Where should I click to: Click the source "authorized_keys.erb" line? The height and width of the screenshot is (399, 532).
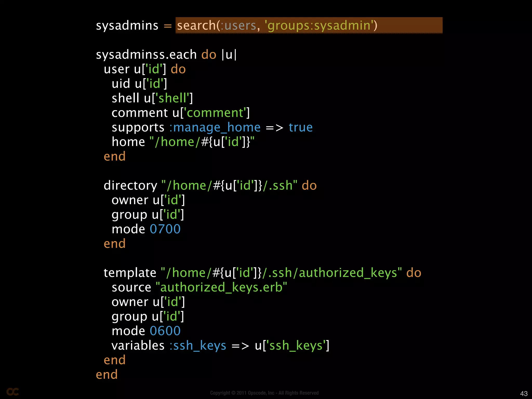coord(199,287)
